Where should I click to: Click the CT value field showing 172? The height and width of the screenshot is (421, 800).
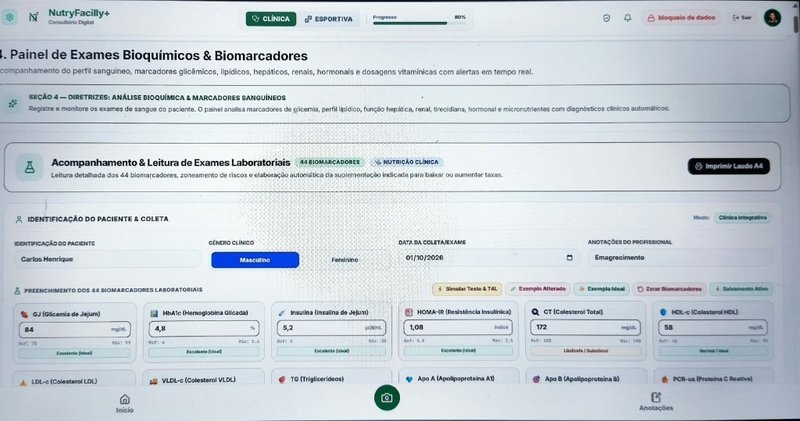pyautogui.click(x=585, y=327)
